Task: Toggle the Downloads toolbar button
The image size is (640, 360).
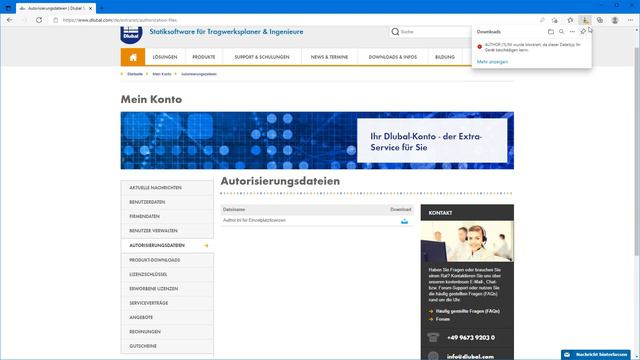Action: click(x=585, y=20)
